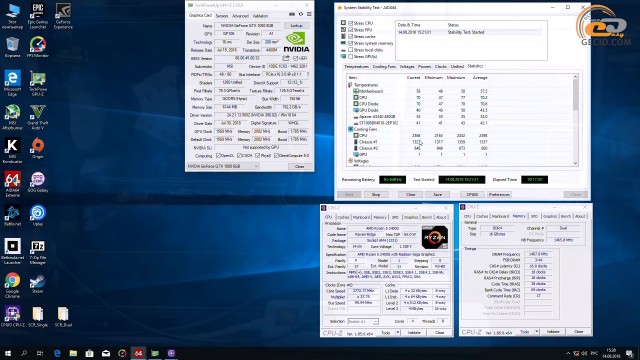
Task: Click Stop button in AIDA64
Action: pyautogui.click(x=376, y=195)
